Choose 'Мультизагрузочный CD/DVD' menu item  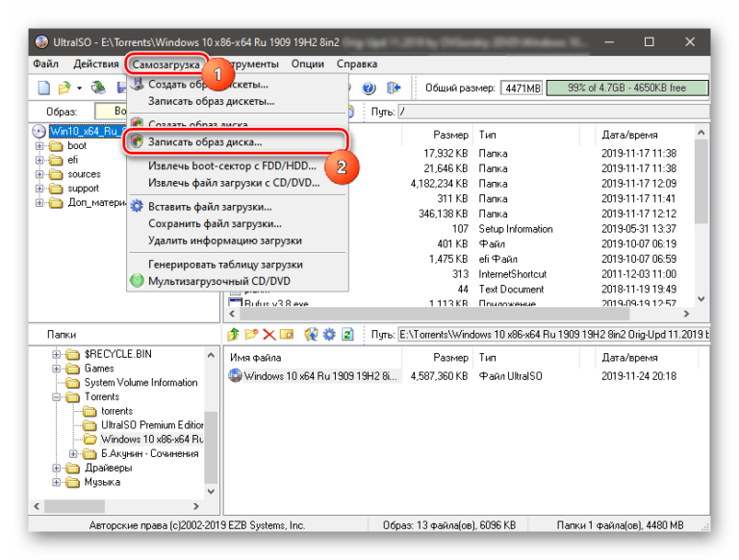(218, 281)
